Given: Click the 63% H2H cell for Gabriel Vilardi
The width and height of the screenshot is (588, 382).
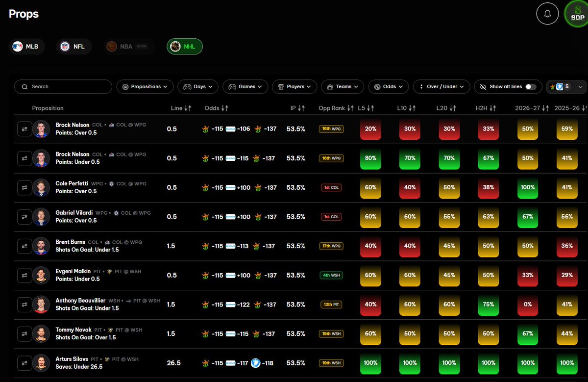Looking at the screenshot, I should pyautogui.click(x=489, y=217).
